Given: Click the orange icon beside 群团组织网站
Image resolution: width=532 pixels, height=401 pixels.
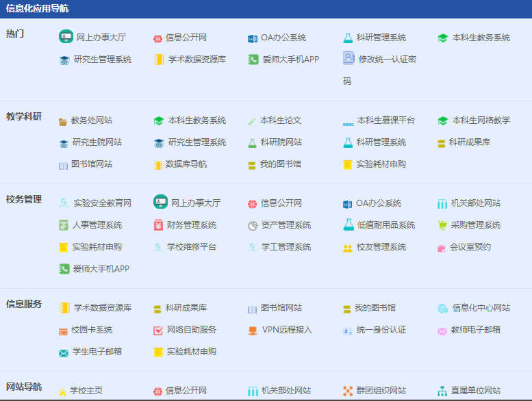Looking at the screenshot, I should [348, 391].
